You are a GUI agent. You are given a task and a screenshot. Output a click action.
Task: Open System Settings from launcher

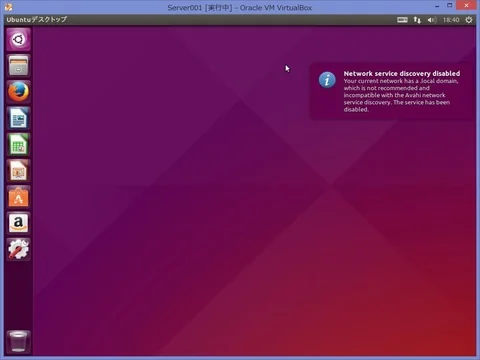18,249
